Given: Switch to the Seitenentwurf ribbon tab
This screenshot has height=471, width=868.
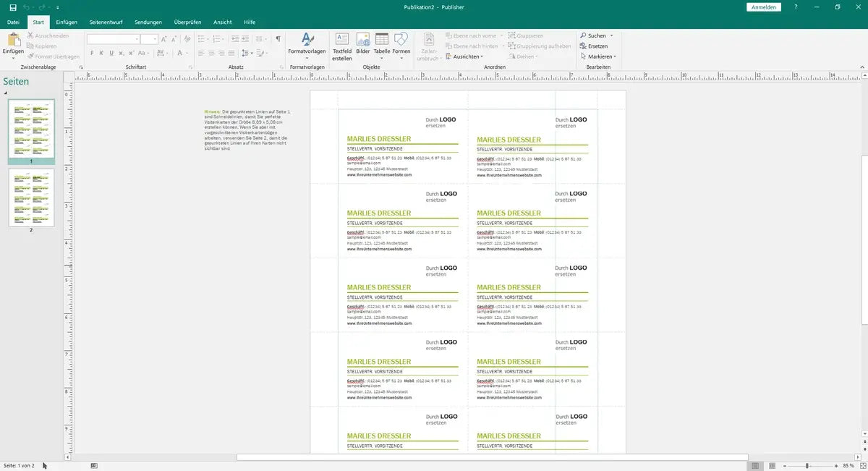Looking at the screenshot, I should [x=105, y=22].
